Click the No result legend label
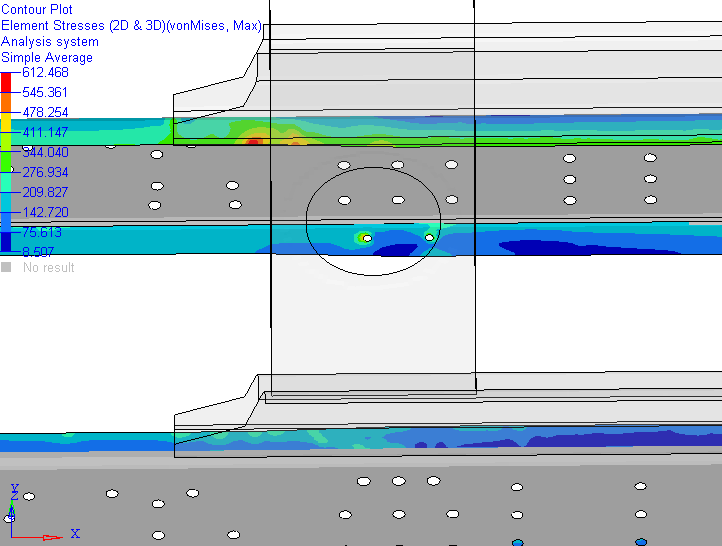The width and height of the screenshot is (722, 546). [48, 267]
